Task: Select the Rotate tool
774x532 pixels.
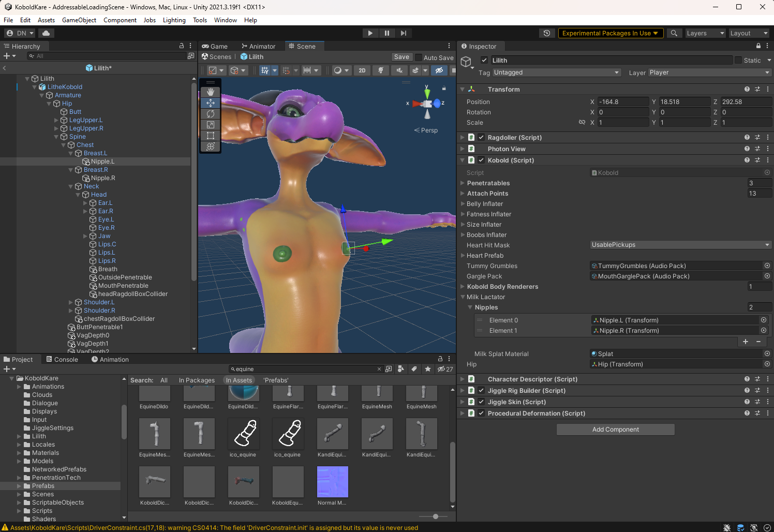Action: click(x=210, y=113)
